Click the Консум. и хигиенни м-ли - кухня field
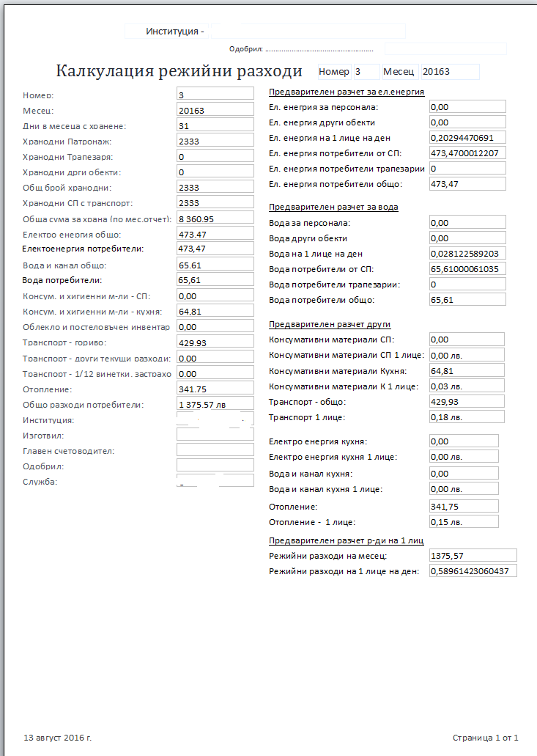The height and width of the screenshot is (756, 537). point(215,311)
